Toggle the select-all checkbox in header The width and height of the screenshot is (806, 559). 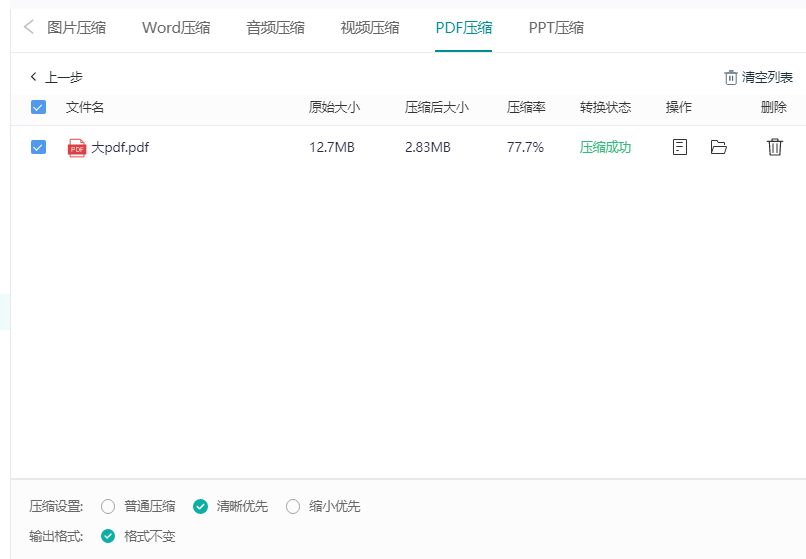click(x=39, y=107)
